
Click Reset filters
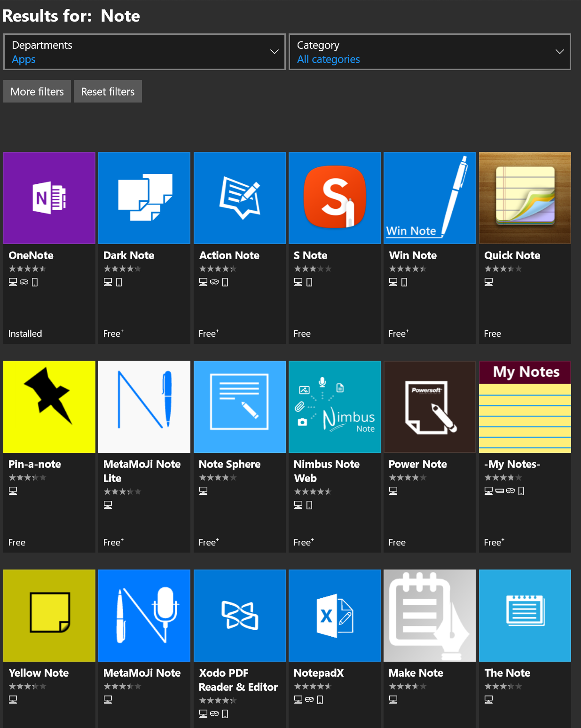point(107,91)
